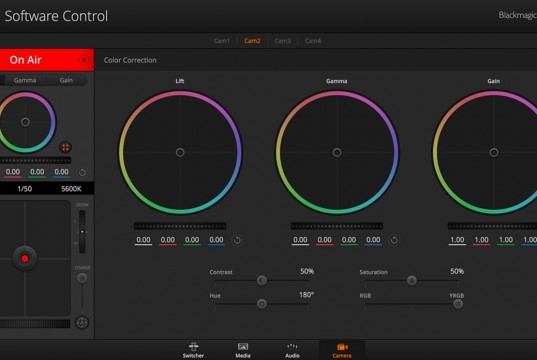Reset the small color wheel values
The image size is (537, 360).
82,172
